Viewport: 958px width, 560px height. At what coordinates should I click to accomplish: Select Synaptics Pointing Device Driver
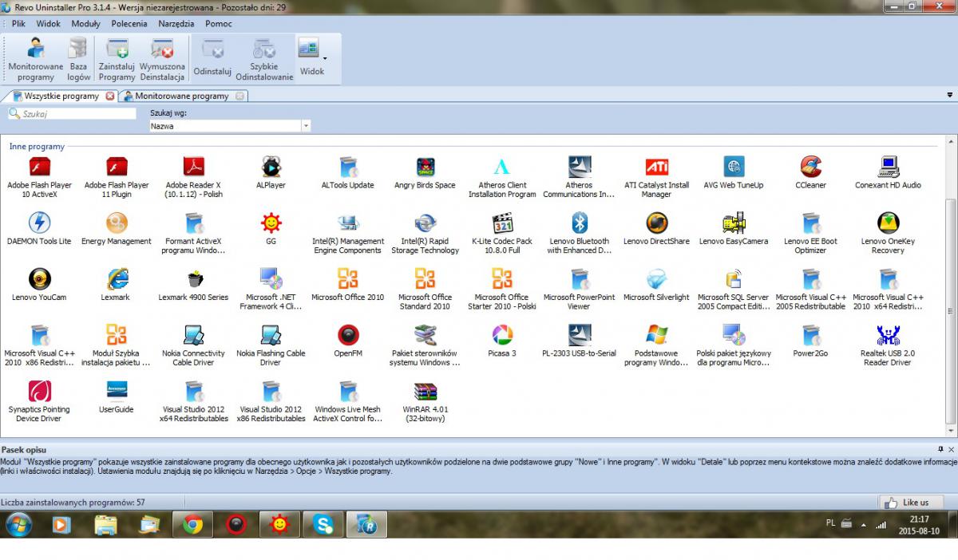click(39, 400)
